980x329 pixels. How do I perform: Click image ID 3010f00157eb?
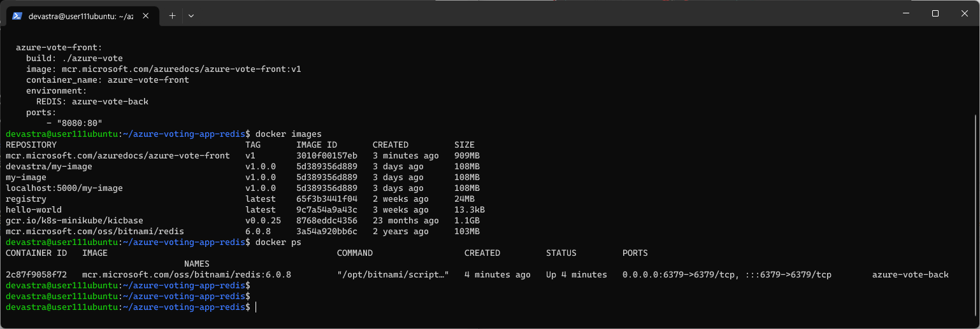[327, 156]
